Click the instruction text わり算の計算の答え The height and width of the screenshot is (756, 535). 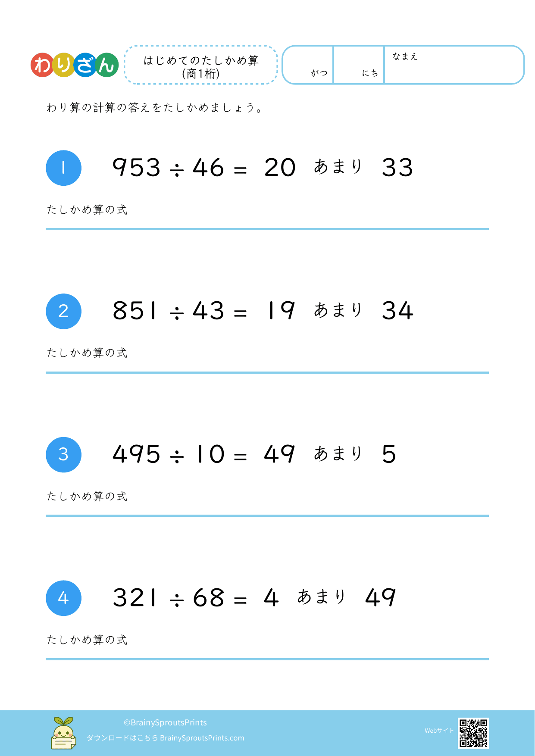(x=154, y=108)
